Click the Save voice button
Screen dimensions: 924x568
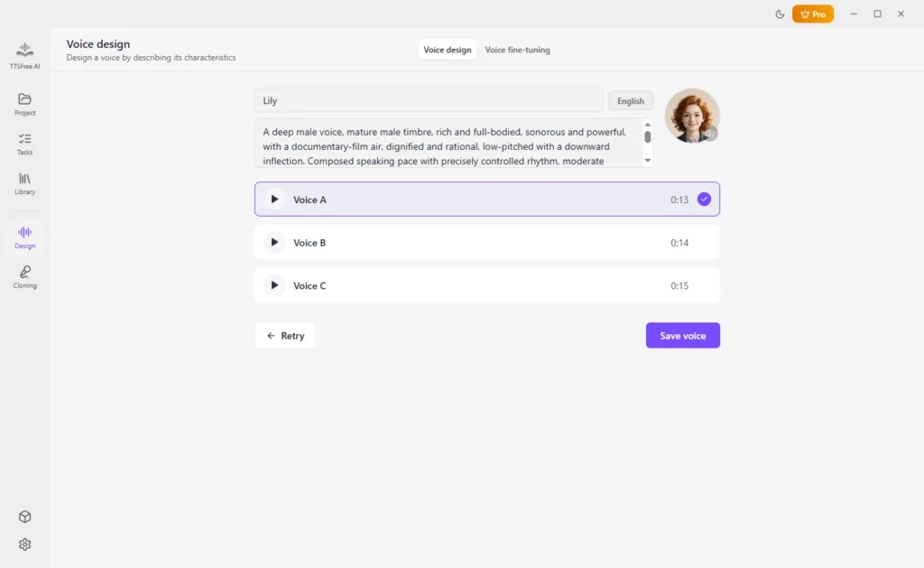[682, 336]
